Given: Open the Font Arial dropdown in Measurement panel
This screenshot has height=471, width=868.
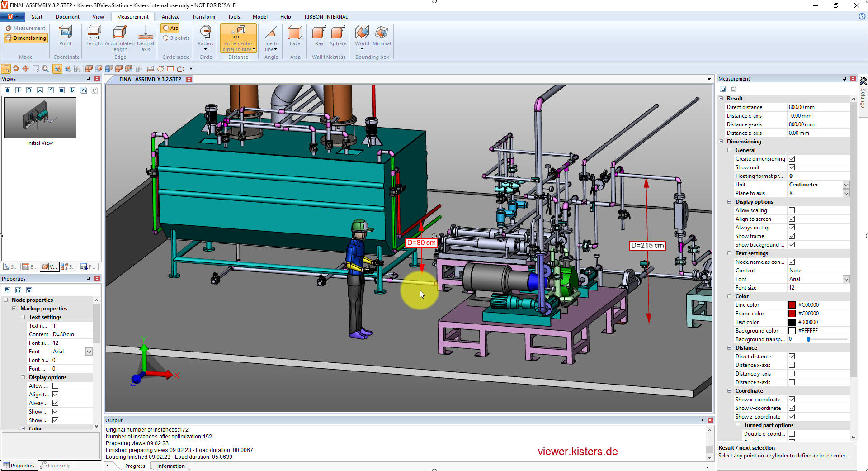Looking at the screenshot, I should [x=846, y=279].
